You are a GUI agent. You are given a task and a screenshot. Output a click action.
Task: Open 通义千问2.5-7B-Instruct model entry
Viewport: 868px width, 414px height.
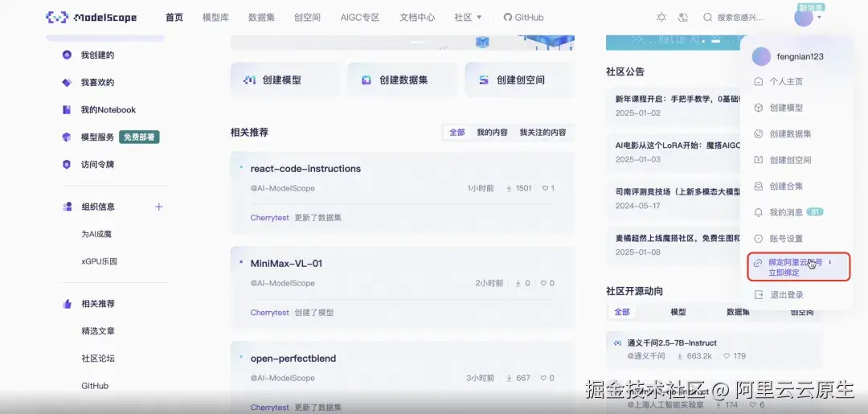pyautogui.click(x=671, y=342)
